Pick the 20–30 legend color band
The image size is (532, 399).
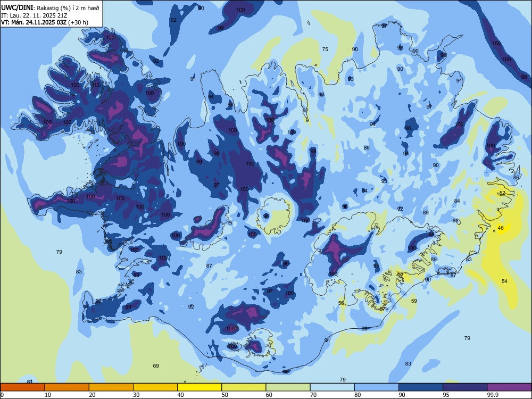[x=111, y=387]
